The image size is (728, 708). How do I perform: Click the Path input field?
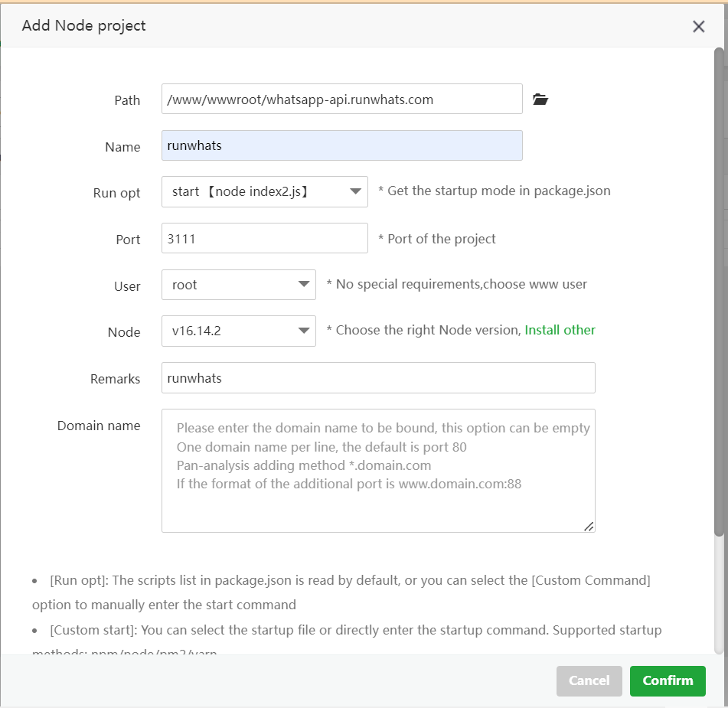pos(341,100)
